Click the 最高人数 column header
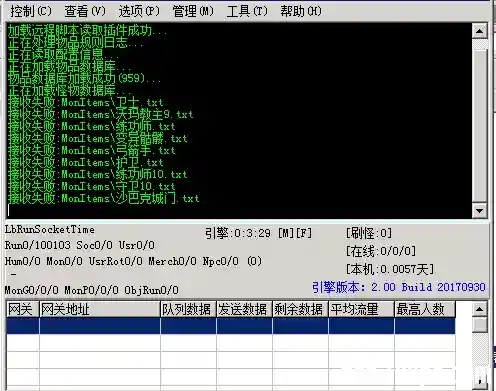This screenshot has width=496, height=391. click(x=425, y=309)
